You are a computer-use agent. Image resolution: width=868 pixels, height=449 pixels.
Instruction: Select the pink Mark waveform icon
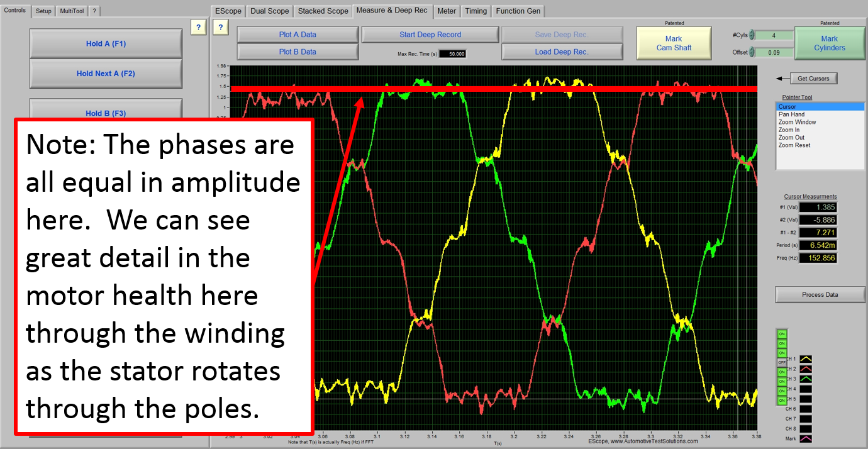pyautogui.click(x=804, y=438)
